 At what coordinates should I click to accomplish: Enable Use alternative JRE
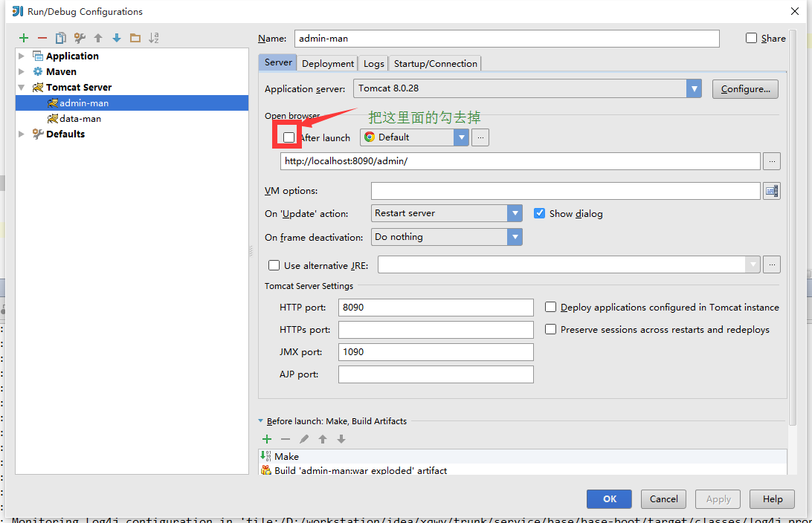point(274,265)
